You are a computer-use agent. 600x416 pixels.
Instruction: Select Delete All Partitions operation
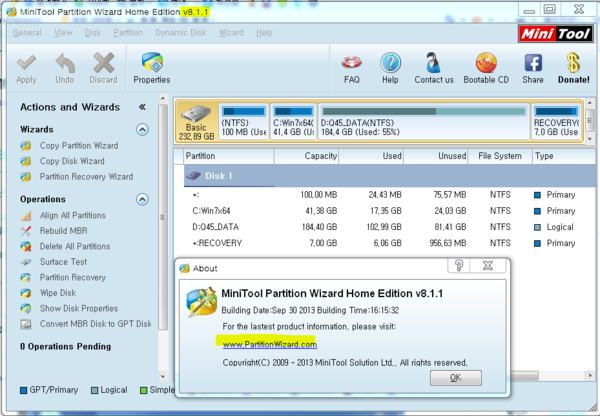click(x=75, y=246)
